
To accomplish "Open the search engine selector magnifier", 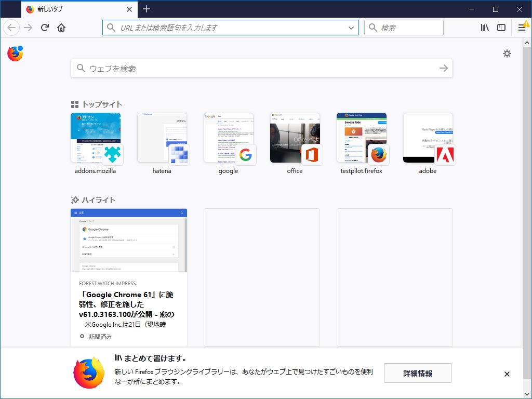I will [371, 28].
